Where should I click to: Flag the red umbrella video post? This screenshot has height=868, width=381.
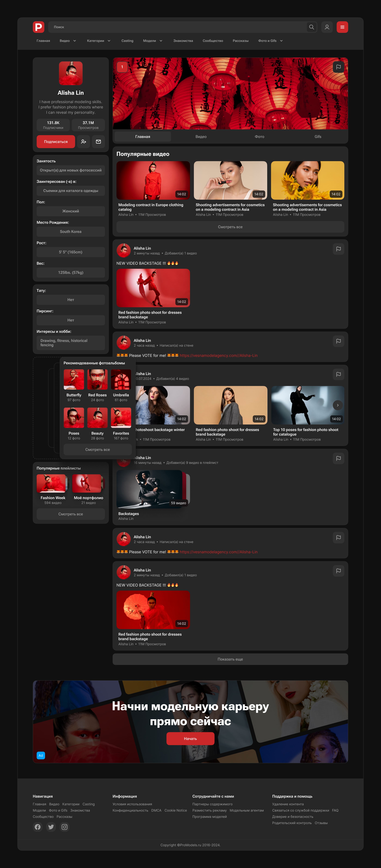(338, 570)
